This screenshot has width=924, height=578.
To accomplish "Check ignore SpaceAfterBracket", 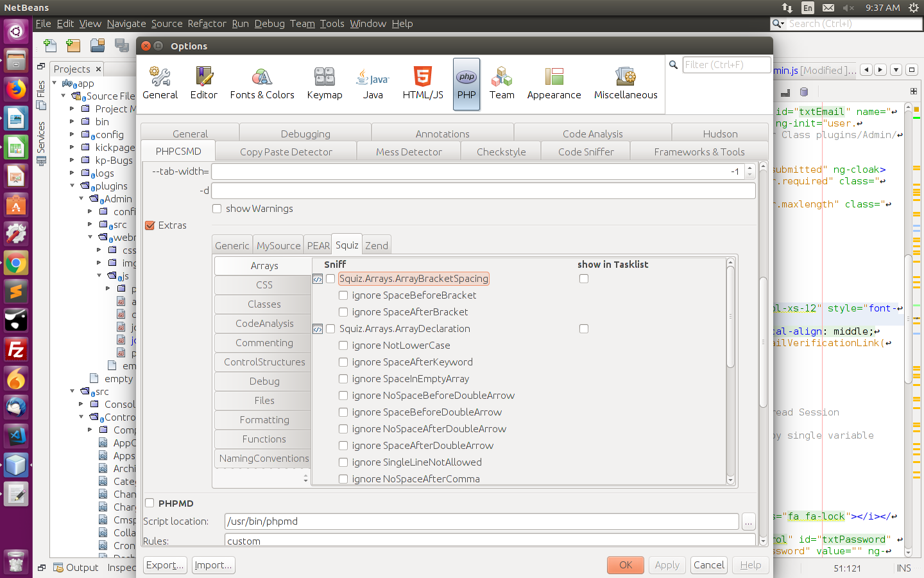I will 343,312.
